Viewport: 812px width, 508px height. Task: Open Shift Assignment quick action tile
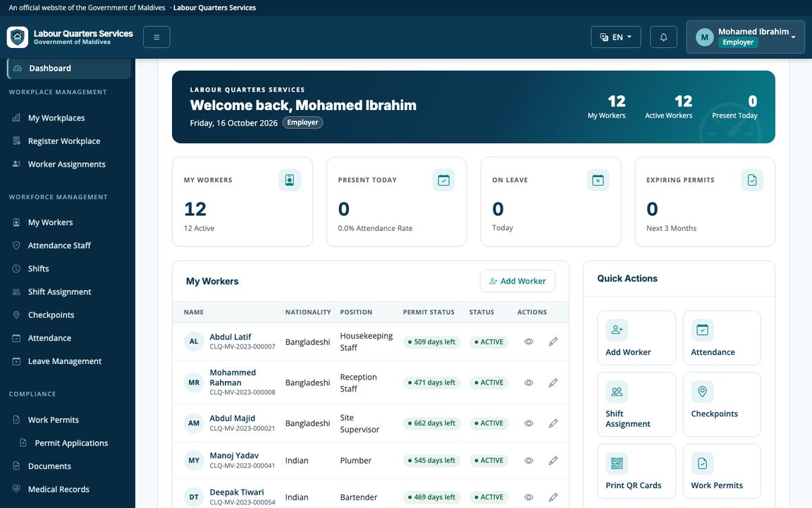pyautogui.click(x=636, y=404)
